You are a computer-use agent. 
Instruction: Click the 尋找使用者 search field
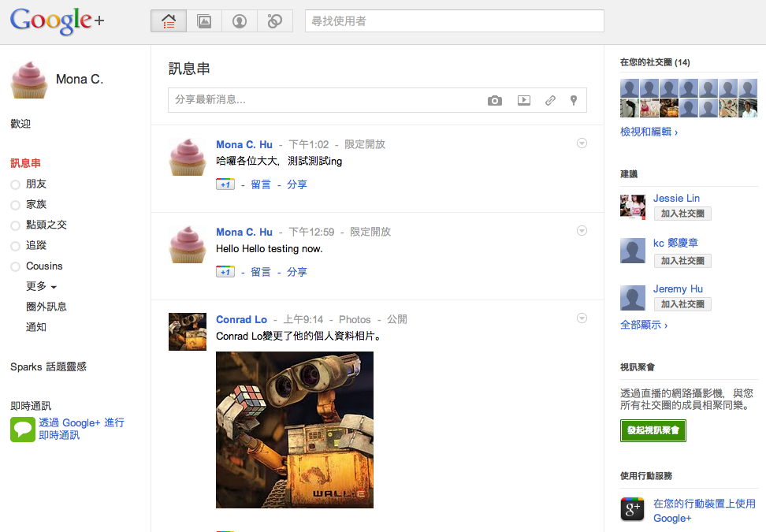coord(455,21)
